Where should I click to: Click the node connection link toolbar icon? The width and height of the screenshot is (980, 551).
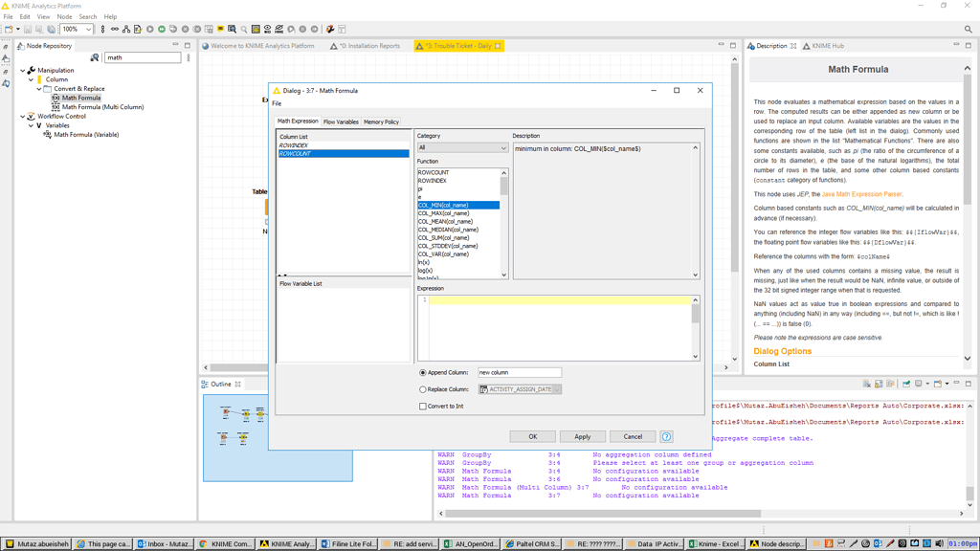coord(115,29)
